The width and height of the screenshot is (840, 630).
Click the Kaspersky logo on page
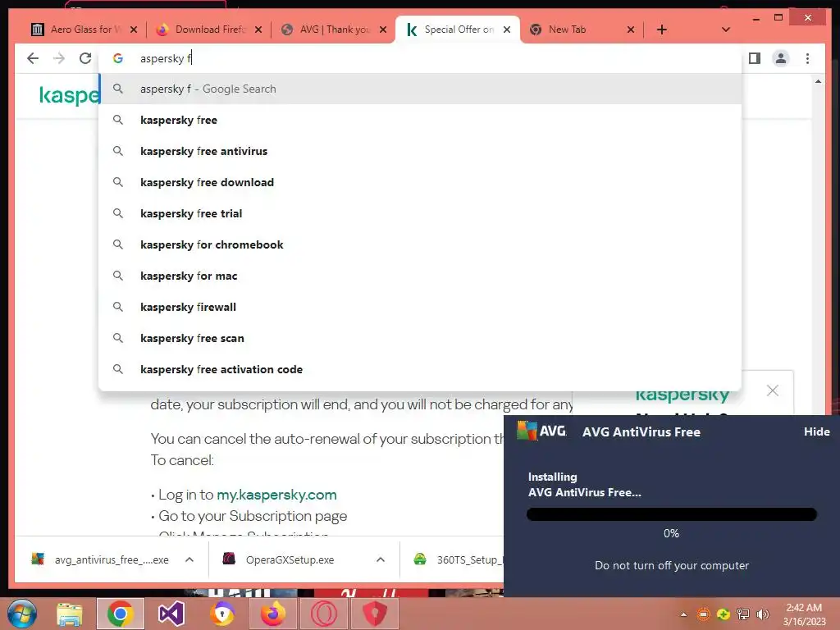(70, 95)
